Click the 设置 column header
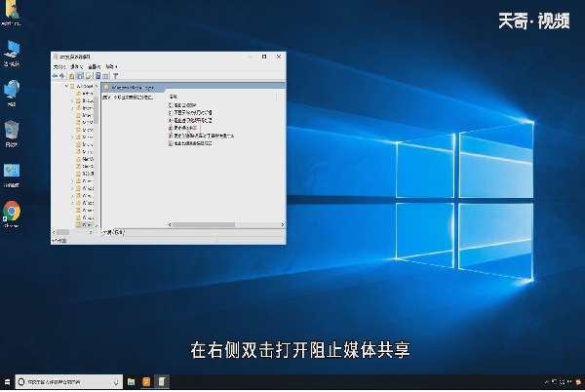585x392 pixels. click(173, 97)
